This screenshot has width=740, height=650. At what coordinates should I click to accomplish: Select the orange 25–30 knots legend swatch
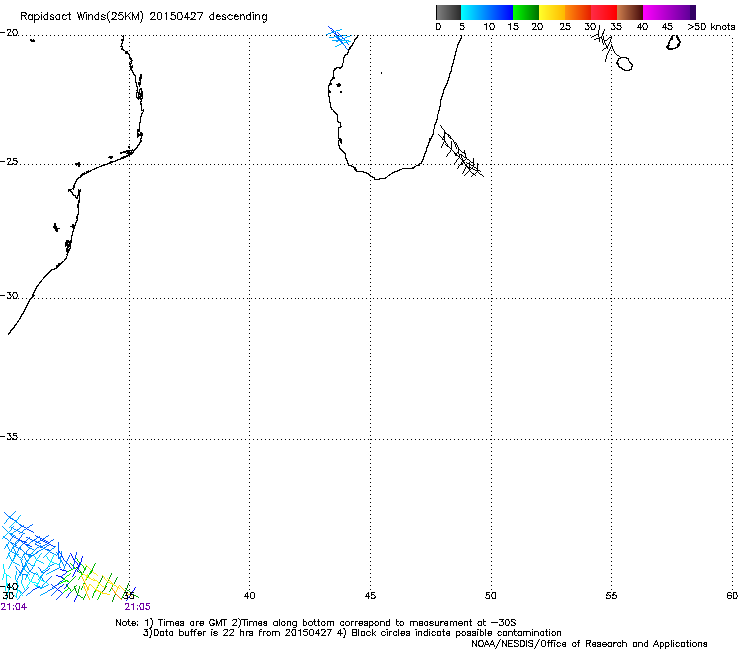click(578, 12)
